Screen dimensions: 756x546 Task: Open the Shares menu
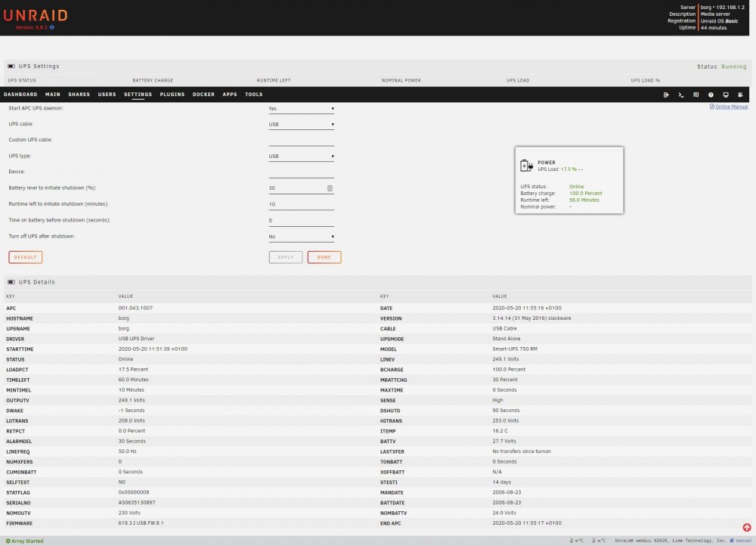pyautogui.click(x=79, y=95)
